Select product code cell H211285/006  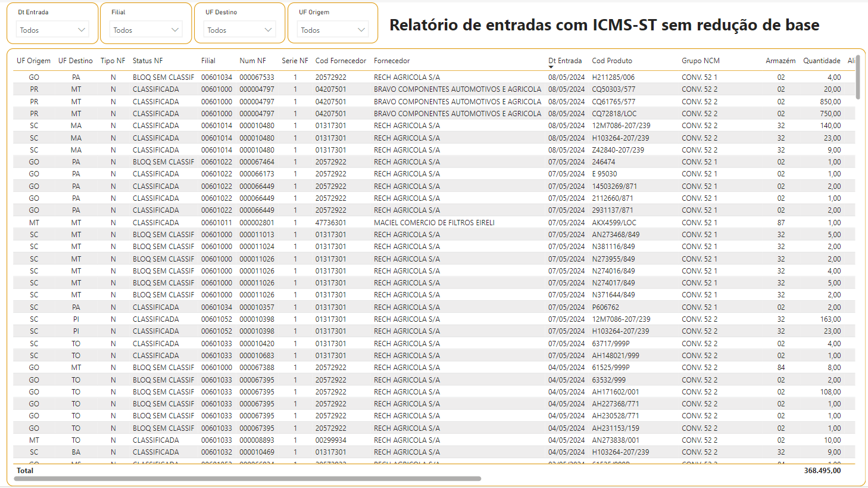[613, 77]
